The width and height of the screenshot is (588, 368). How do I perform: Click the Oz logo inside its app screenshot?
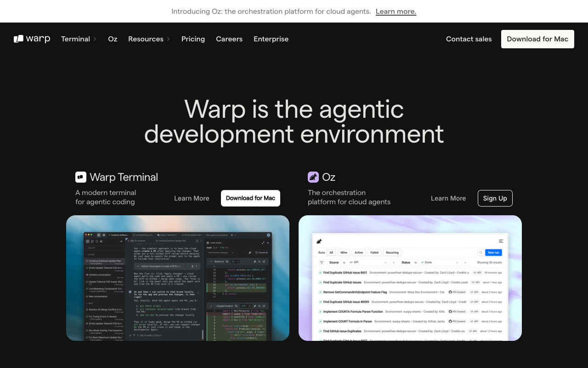click(319, 241)
